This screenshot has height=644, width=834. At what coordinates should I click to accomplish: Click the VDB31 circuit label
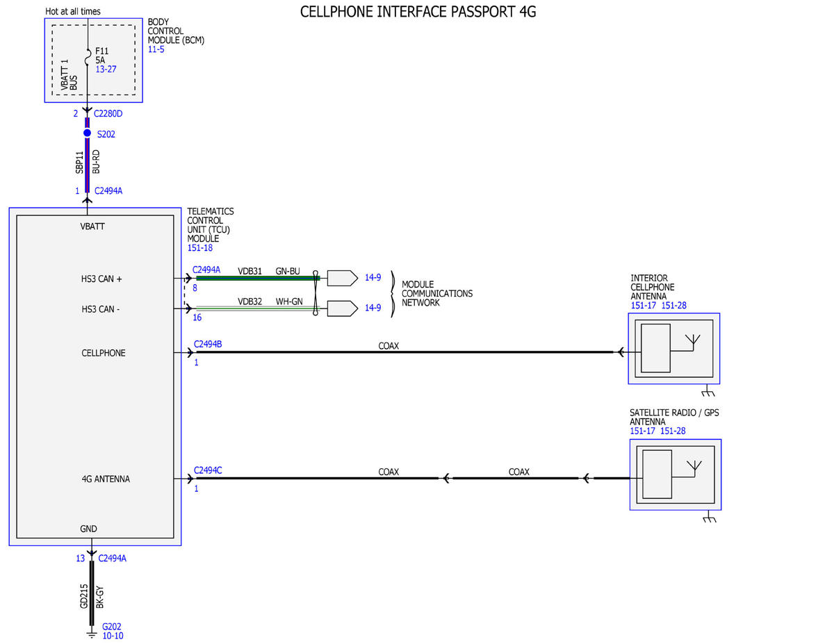(x=250, y=271)
